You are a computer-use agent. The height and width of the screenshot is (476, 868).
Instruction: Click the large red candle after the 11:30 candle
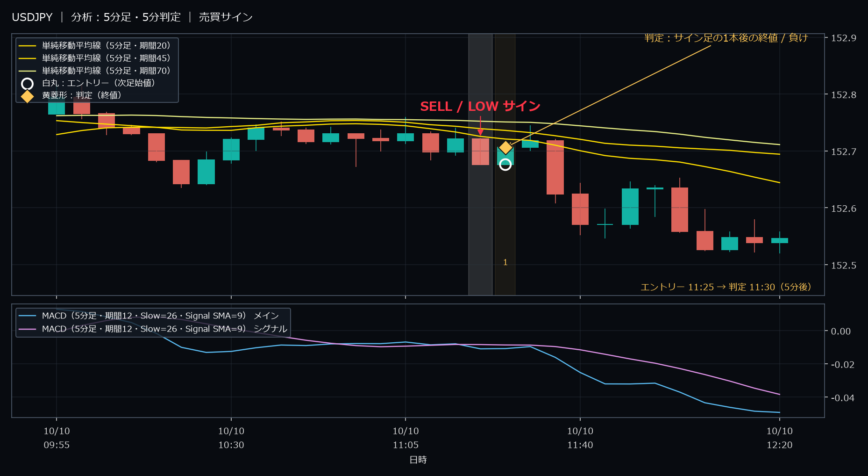click(x=555, y=167)
